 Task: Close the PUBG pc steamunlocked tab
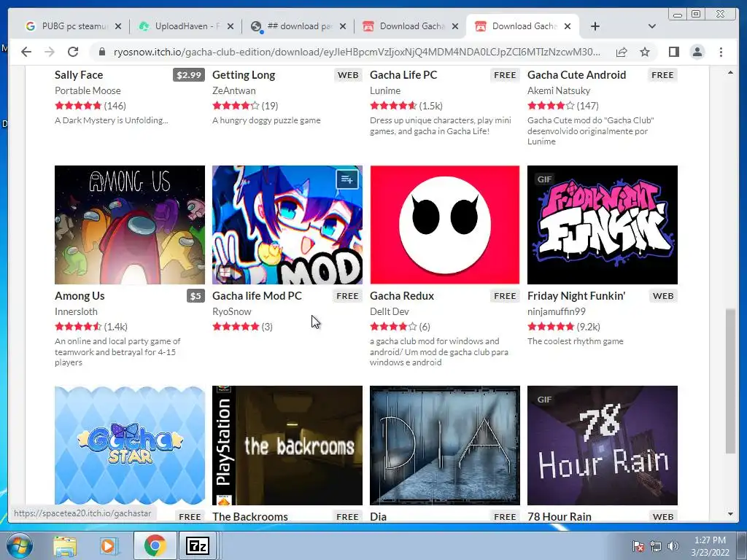click(118, 26)
